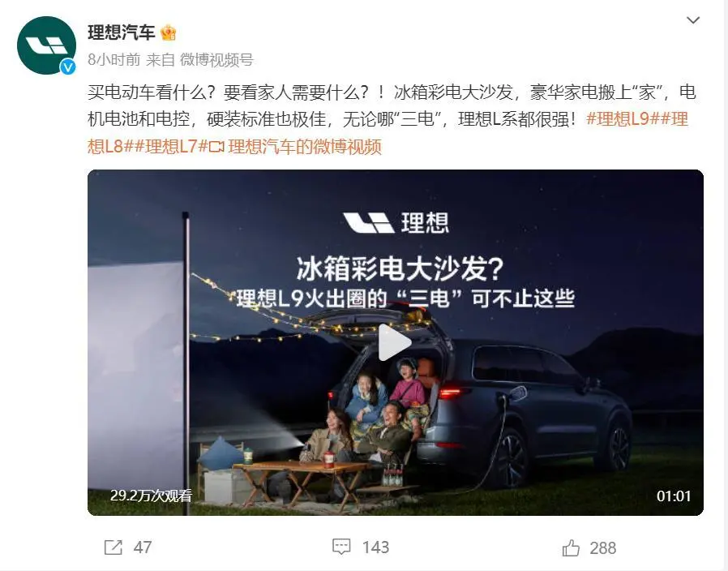Image resolution: width=728 pixels, height=571 pixels.
Task: Click the gold crown membership icon
Action: point(168,33)
